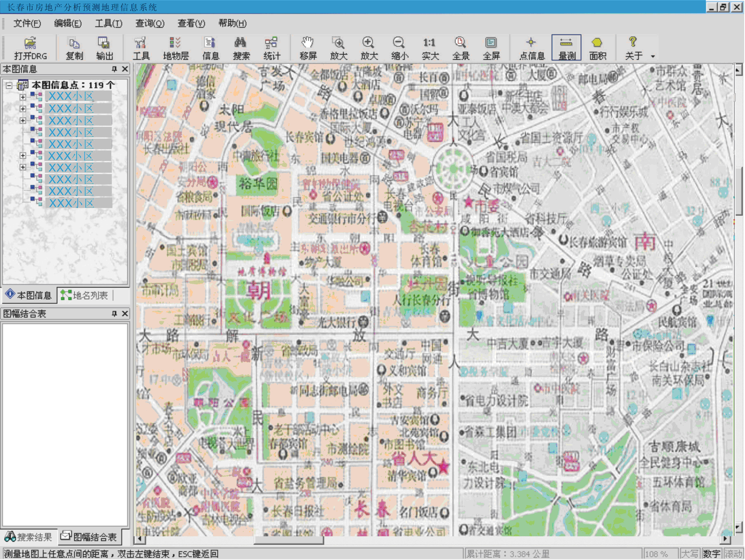
Task: Click the map horizontal scrollbar left arrow
Action: click(140, 540)
